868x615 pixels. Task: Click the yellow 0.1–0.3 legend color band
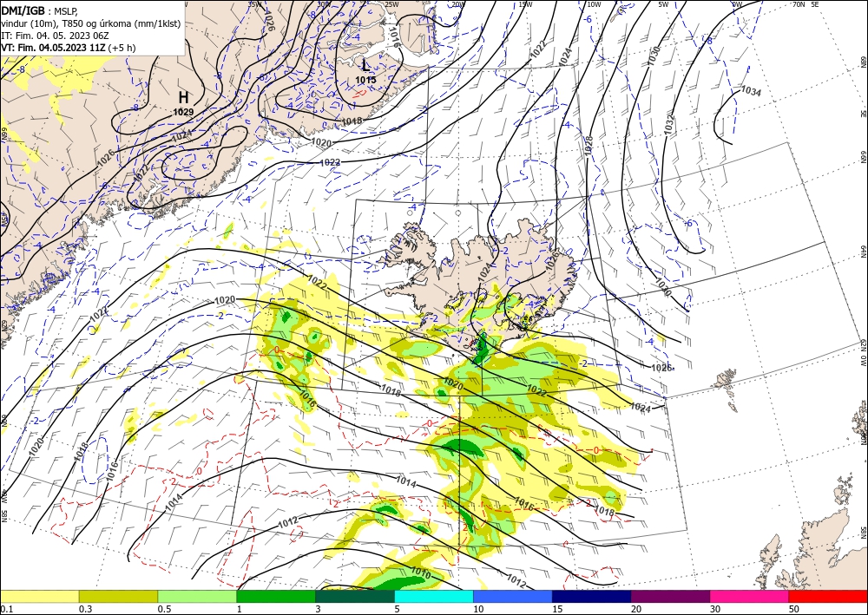pos(39,596)
